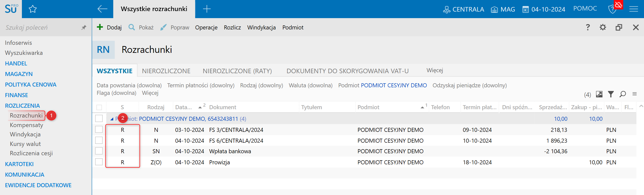Click the list search magnifier icon
This screenshot has width=644, height=195.
623,94
